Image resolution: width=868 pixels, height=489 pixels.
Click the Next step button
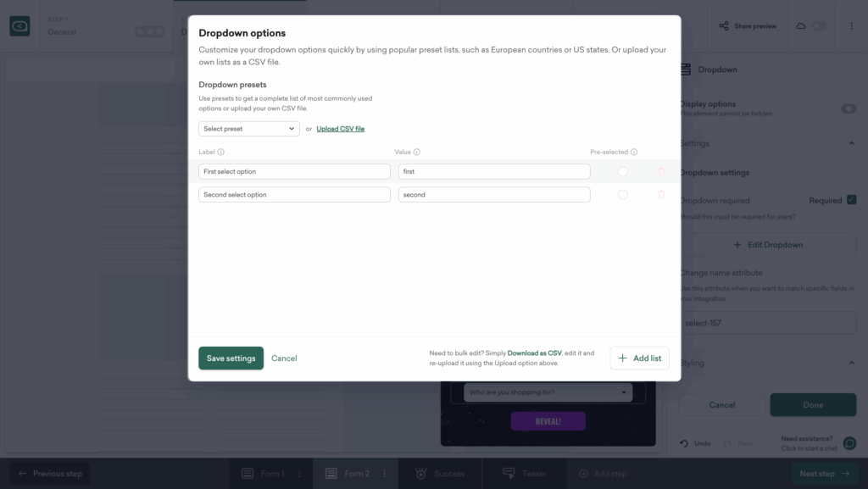click(x=824, y=474)
